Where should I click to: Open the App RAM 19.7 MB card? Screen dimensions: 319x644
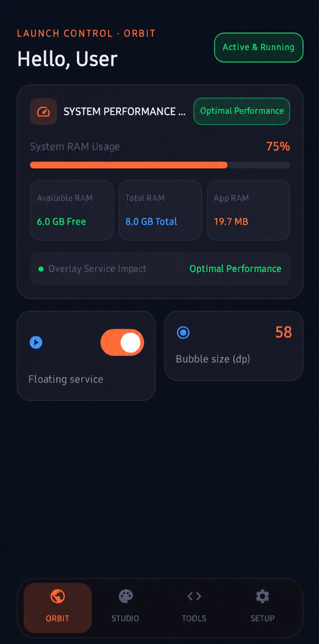249,210
